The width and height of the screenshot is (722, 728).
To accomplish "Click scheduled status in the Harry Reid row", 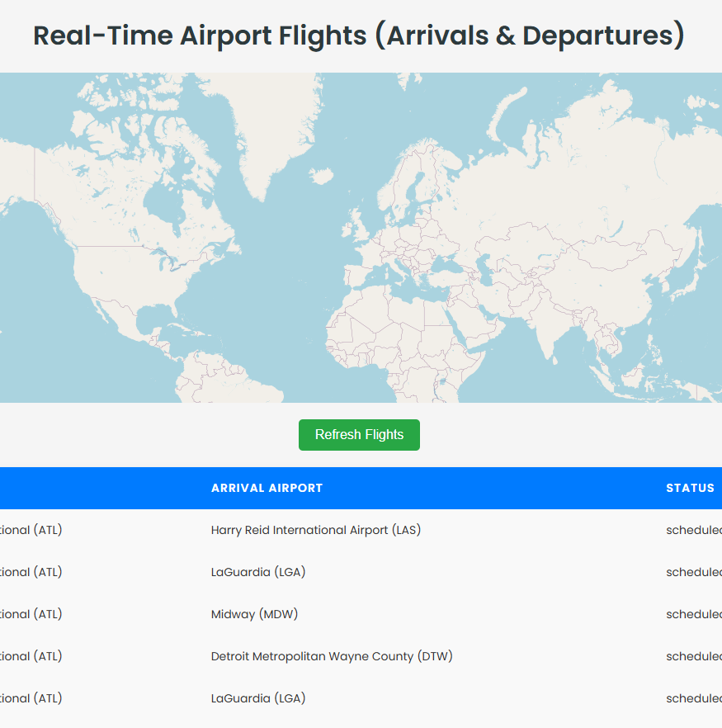I will point(693,530).
